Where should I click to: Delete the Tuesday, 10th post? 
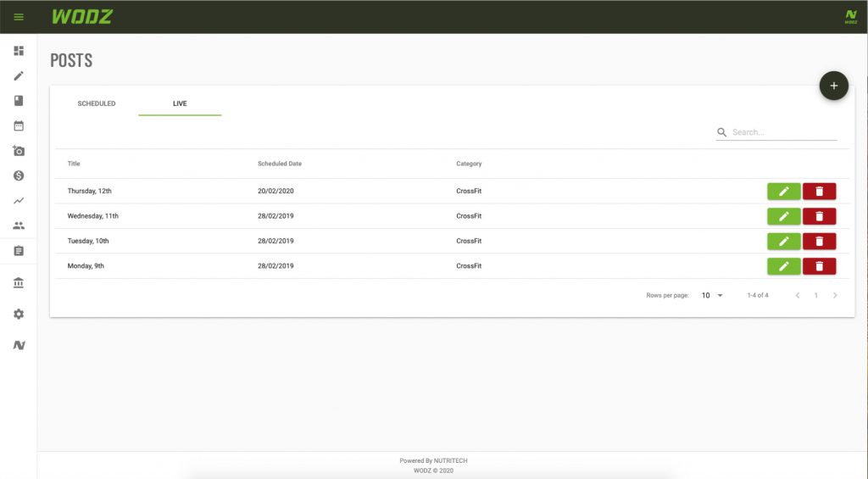820,241
